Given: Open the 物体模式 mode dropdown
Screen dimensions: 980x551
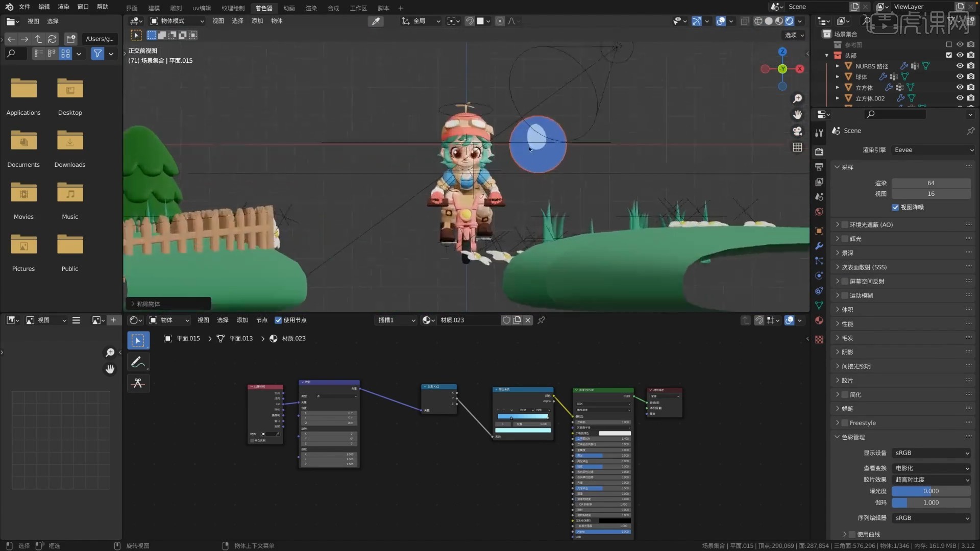Looking at the screenshot, I should (177, 21).
